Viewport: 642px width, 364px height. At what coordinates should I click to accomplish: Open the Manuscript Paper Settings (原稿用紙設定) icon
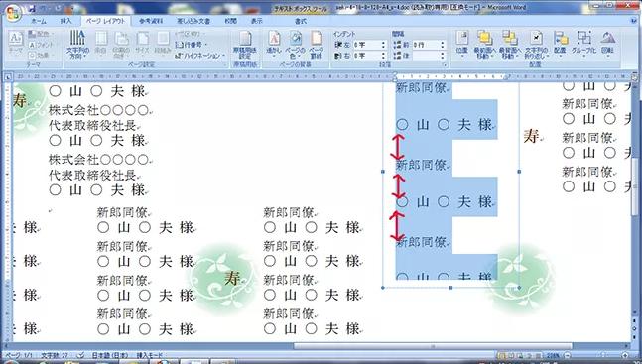coord(245,44)
